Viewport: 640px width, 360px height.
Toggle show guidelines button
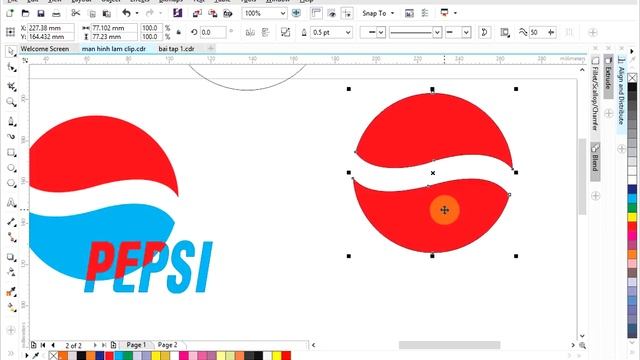click(x=347, y=13)
